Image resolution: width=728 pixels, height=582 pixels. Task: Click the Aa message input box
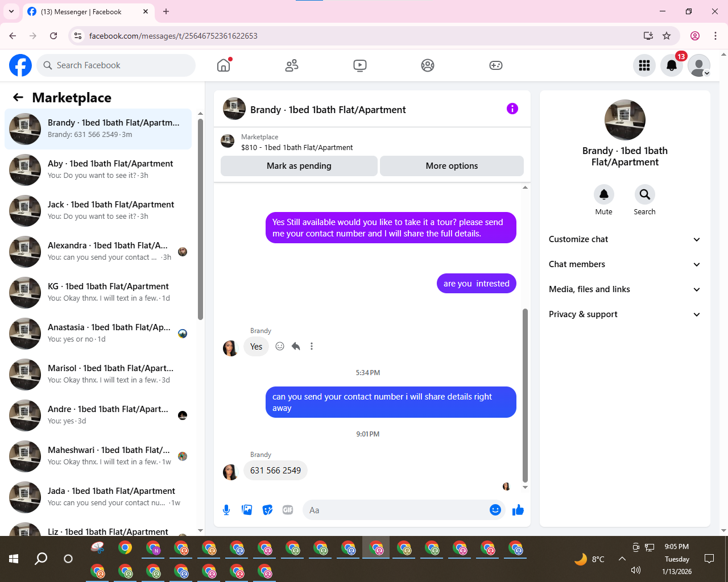click(397, 510)
